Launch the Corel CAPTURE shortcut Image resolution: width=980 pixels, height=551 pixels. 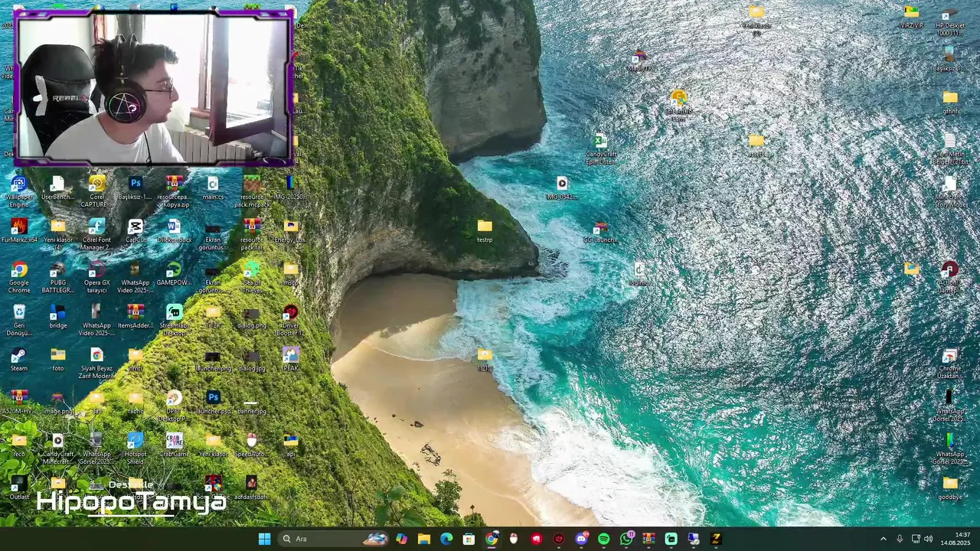point(97,191)
